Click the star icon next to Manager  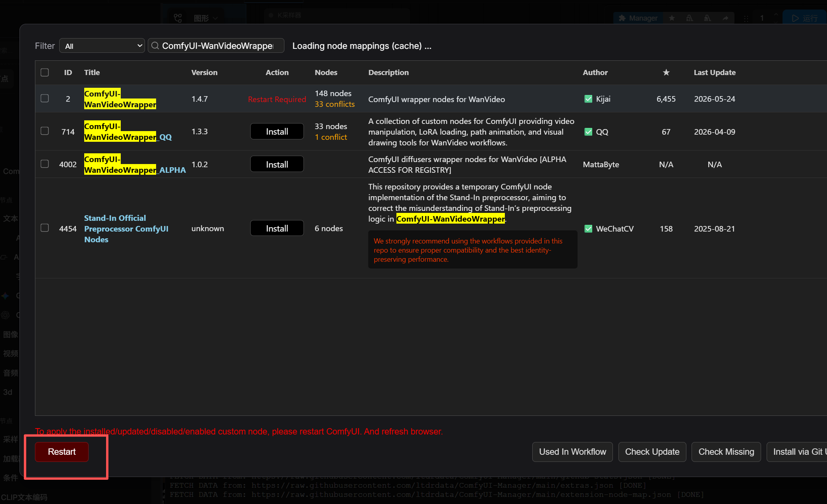[672, 18]
